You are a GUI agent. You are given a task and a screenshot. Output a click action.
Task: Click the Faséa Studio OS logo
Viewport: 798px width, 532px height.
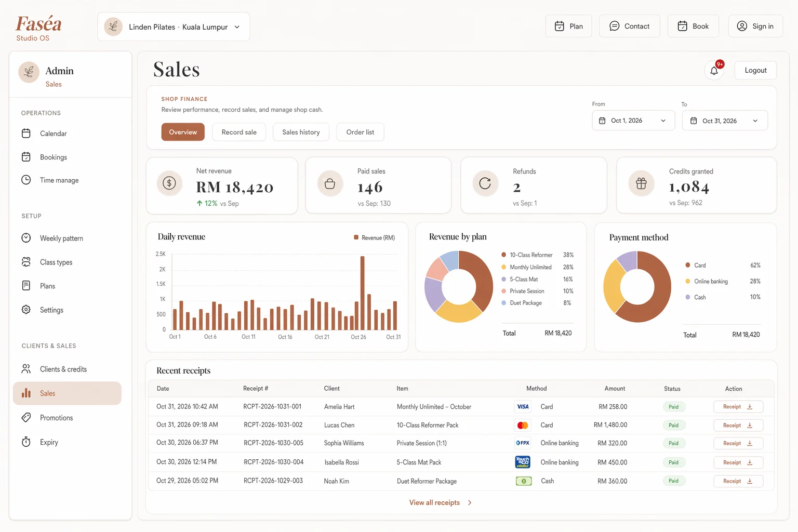pos(38,28)
